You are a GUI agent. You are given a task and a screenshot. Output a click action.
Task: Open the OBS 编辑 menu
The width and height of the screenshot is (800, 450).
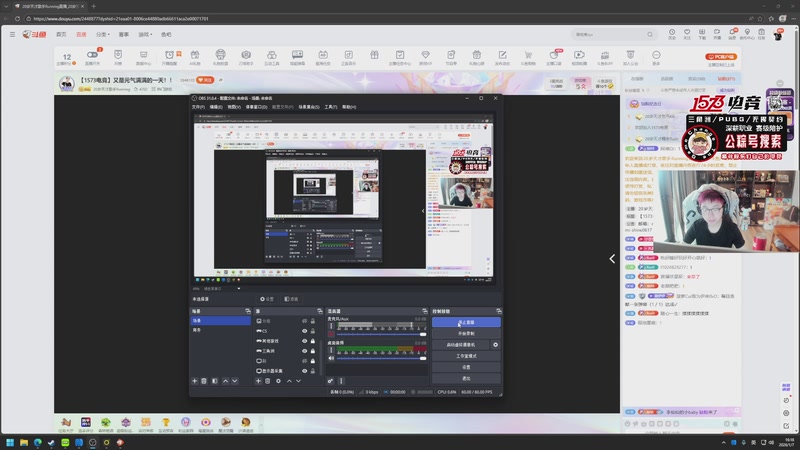(x=216, y=107)
